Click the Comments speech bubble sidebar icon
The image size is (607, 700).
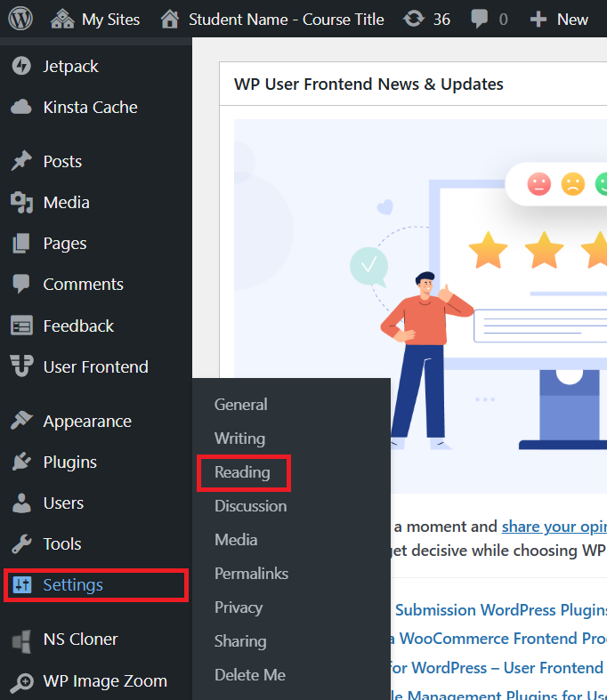(21, 284)
